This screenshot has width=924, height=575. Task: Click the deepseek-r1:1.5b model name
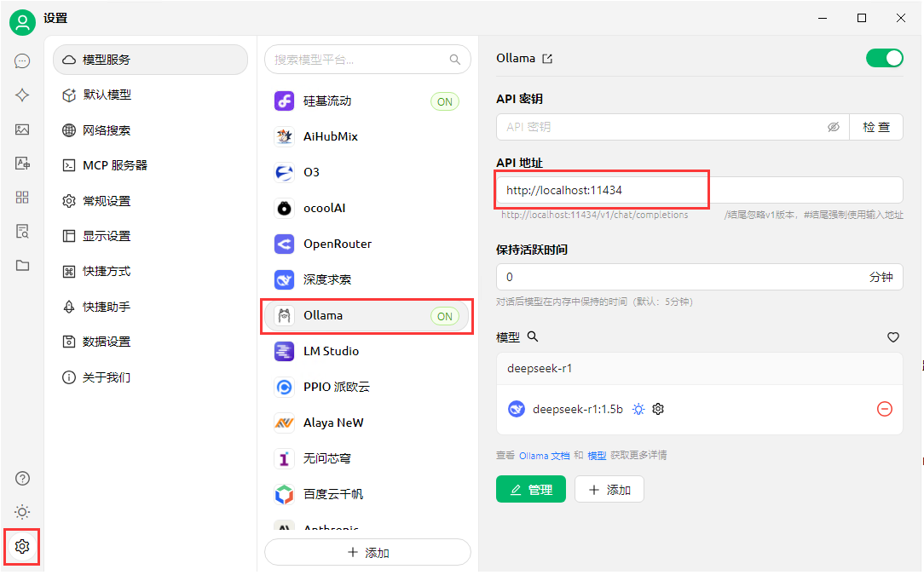click(x=578, y=409)
